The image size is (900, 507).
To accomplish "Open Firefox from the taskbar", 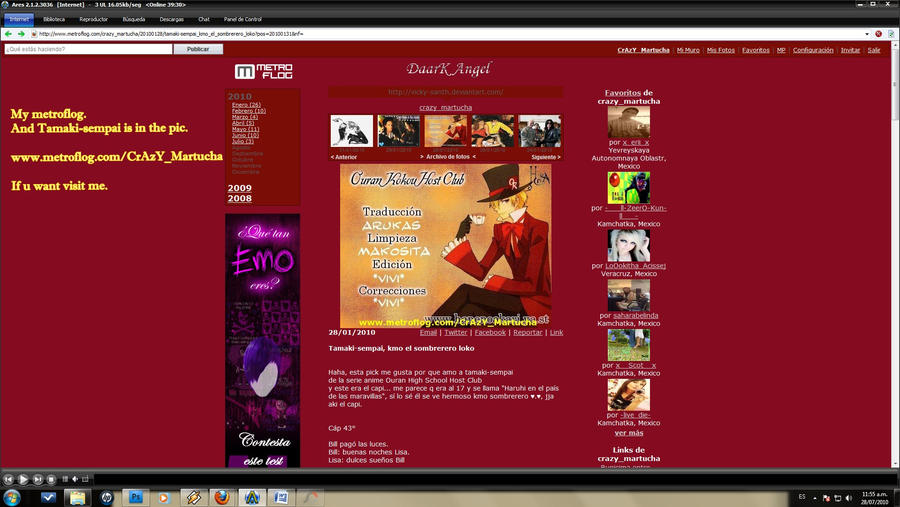I will pyautogui.click(x=222, y=497).
